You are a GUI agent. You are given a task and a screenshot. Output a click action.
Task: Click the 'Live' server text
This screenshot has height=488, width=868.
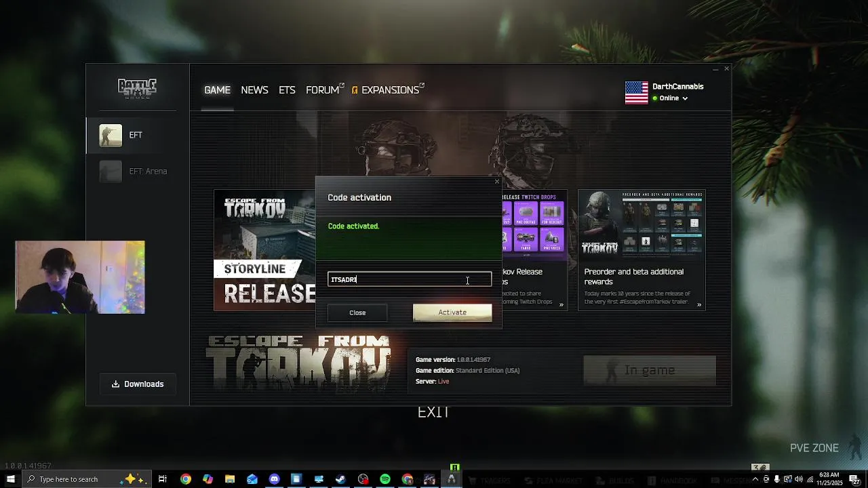(x=443, y=382)
